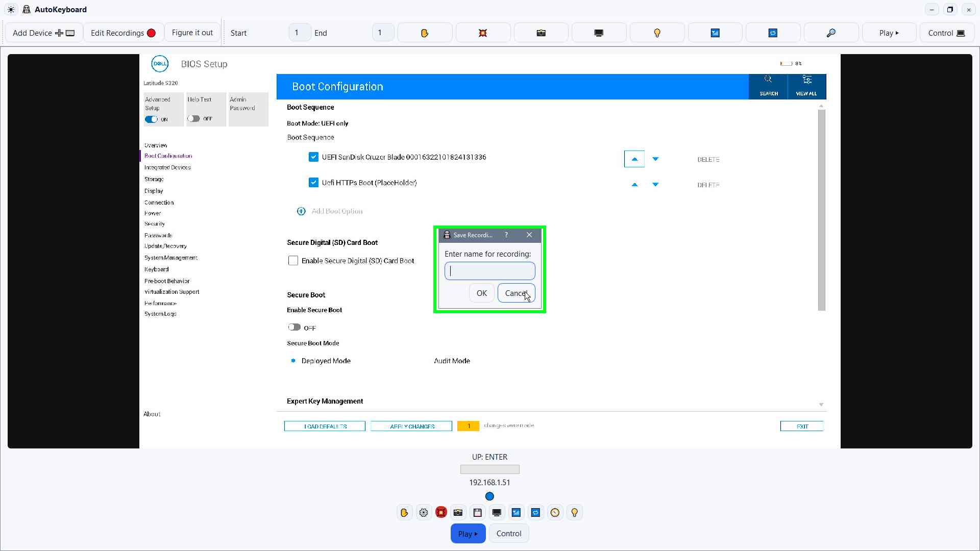The width and height of the screenshot is (980, 551).
Task: Click the magnifier icon next to Play
Action: (x=831, y=32)
